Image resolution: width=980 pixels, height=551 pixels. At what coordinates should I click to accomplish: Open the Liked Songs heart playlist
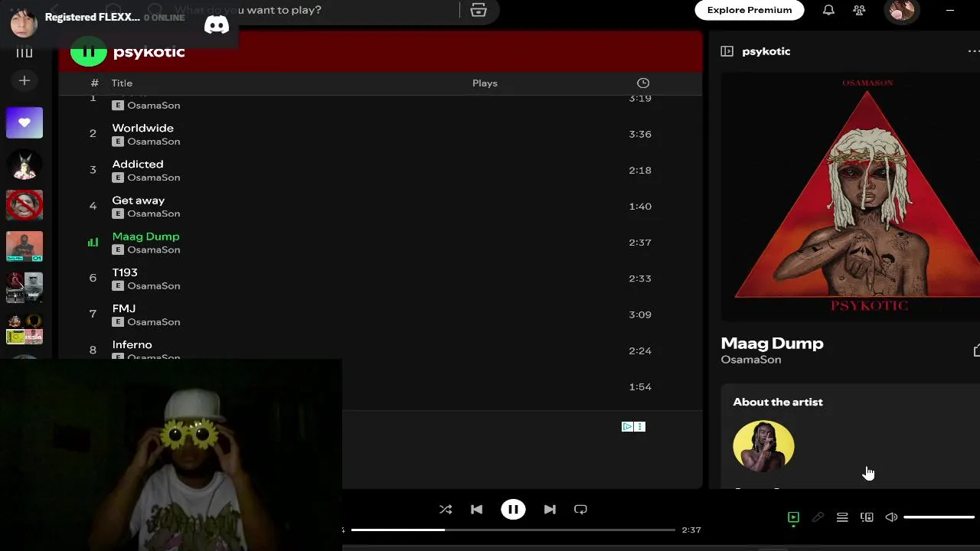coord(24,122)
